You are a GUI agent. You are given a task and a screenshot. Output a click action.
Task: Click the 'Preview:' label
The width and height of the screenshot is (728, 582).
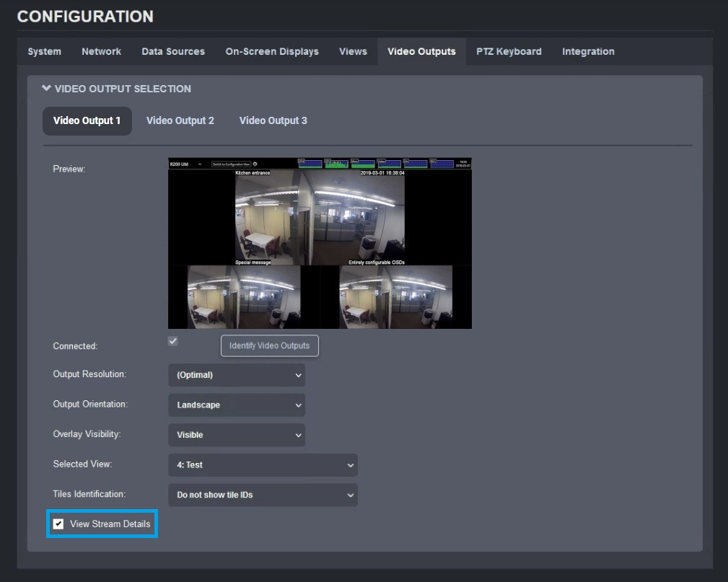[x=69, y=169]
